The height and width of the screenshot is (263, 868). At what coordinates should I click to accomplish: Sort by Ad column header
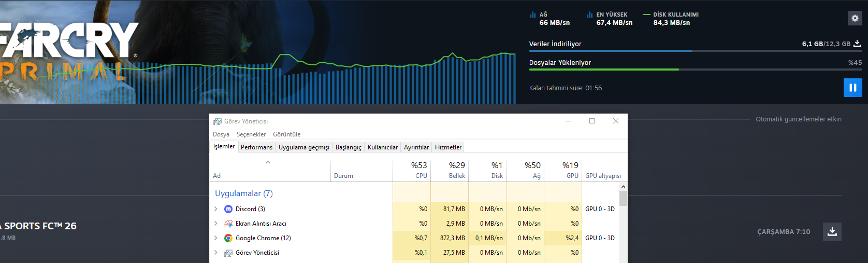[270, 170]
